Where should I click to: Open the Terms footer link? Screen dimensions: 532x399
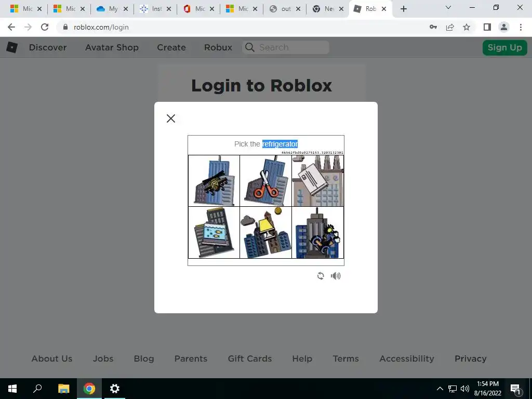(345, 358)
